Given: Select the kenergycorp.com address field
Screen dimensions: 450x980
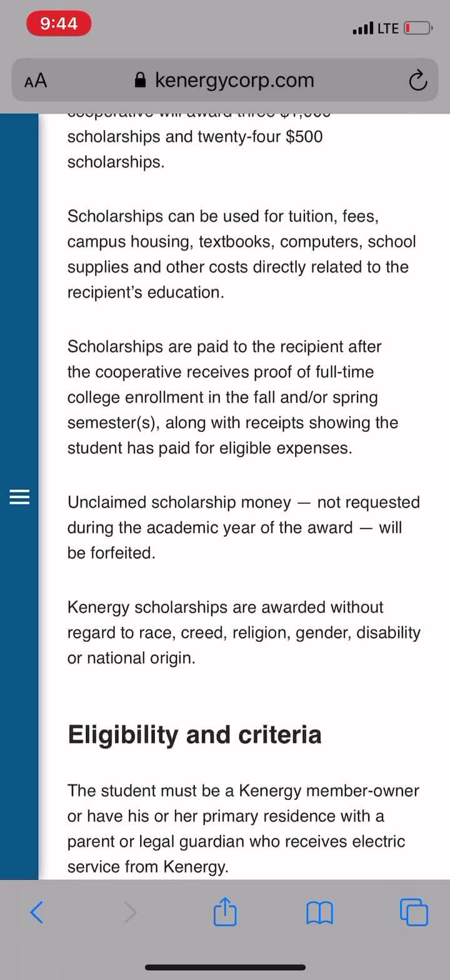Looking at the screenshot, I should point(225,80).
